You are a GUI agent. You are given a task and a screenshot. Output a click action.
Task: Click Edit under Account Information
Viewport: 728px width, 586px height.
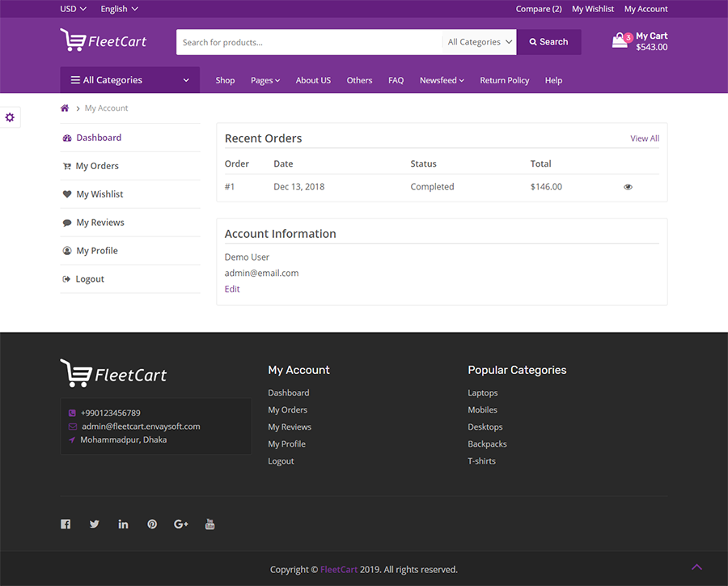point(232,289)
